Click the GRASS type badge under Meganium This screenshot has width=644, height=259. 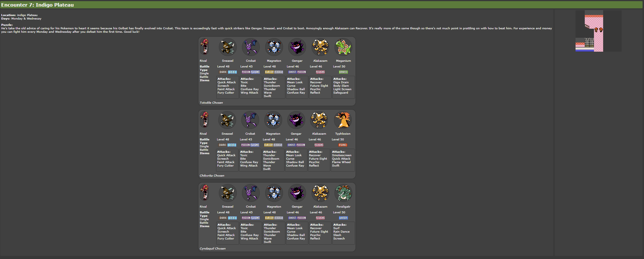point(343,72)
